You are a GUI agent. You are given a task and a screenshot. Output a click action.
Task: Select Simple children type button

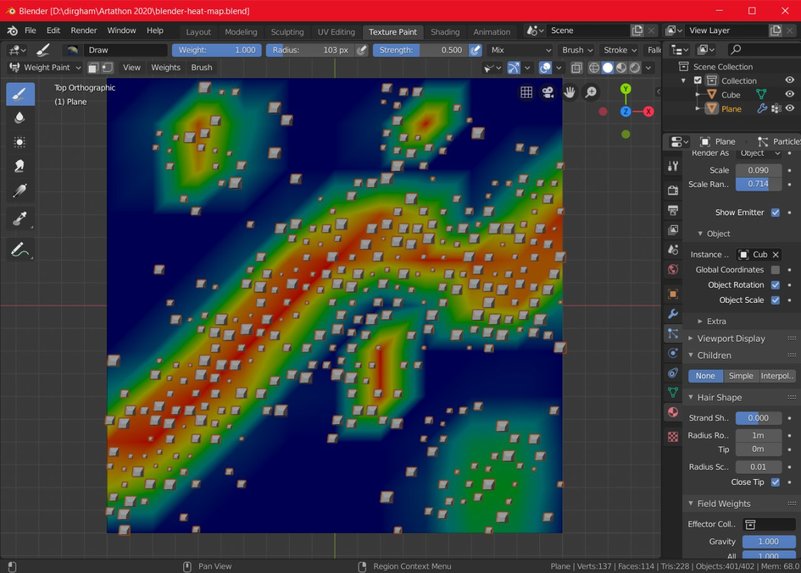(741, 376)
